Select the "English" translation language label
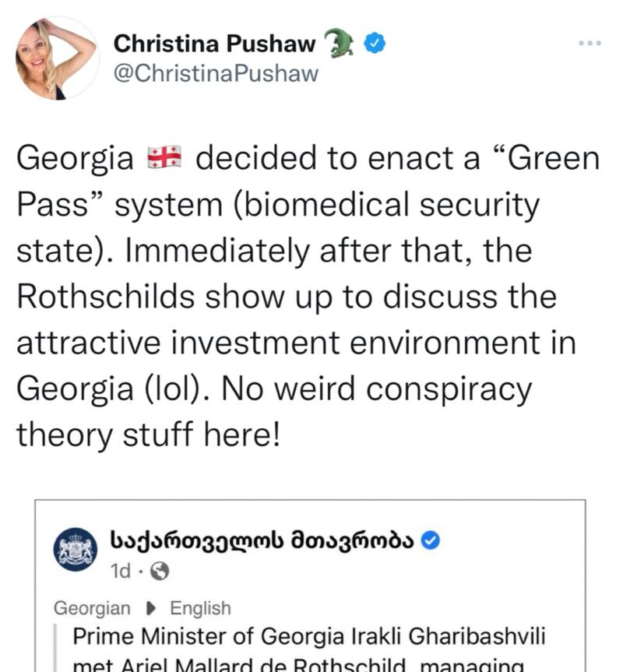623x672 pixels. click(x=200, y=608)
